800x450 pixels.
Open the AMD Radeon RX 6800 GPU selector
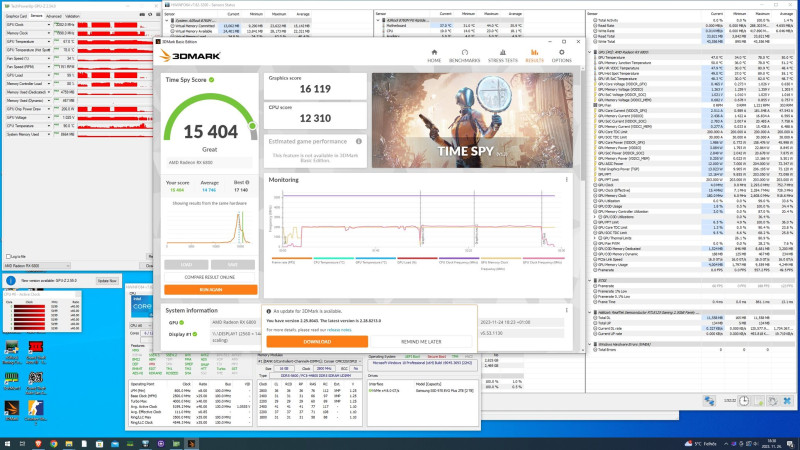(37, 266)
